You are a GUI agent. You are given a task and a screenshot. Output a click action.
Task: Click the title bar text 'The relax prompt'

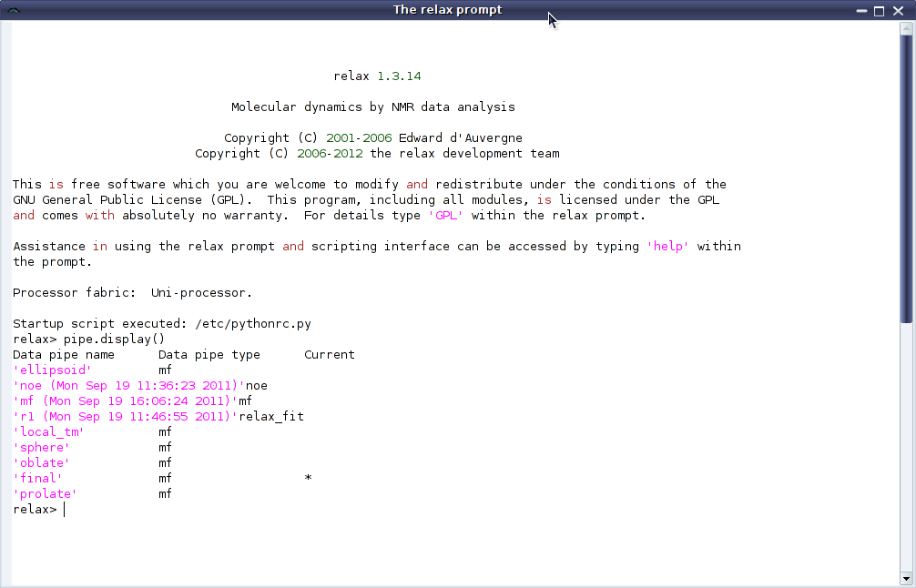447,10
